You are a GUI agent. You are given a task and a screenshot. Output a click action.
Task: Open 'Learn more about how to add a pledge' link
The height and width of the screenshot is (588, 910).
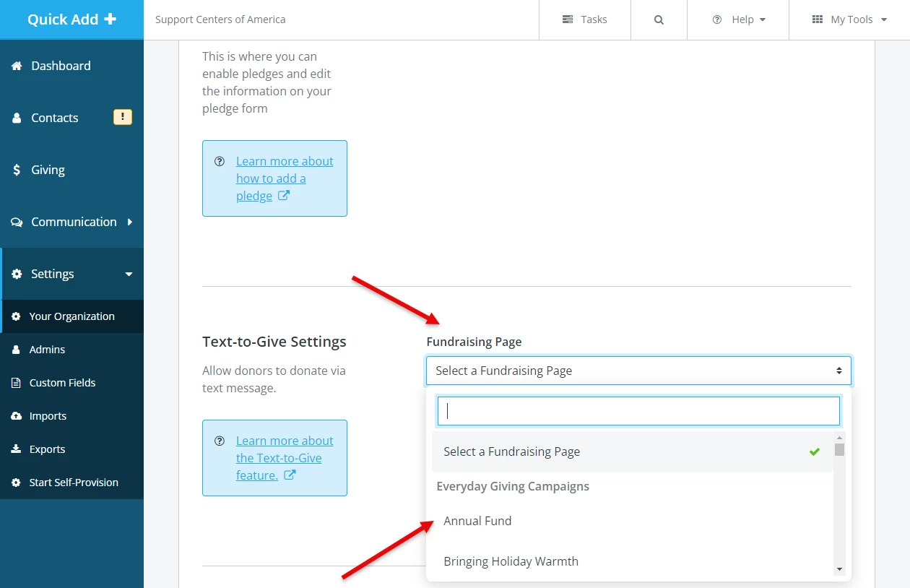[x=285, y=178]
